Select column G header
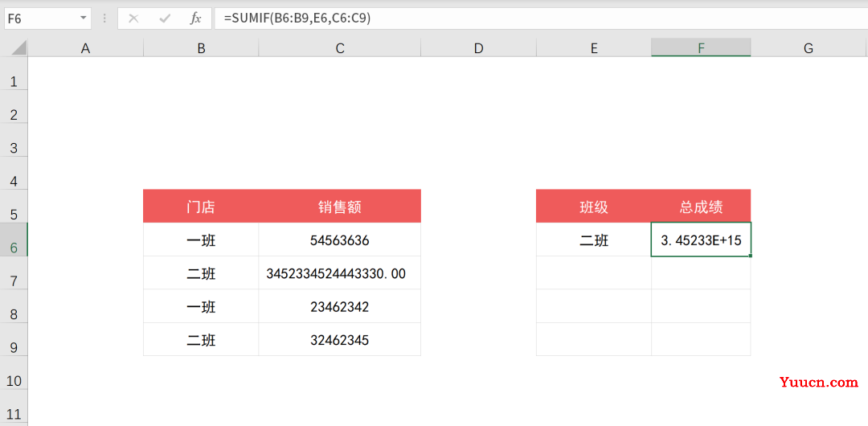The image size is (868, 426). coord(809,48)
